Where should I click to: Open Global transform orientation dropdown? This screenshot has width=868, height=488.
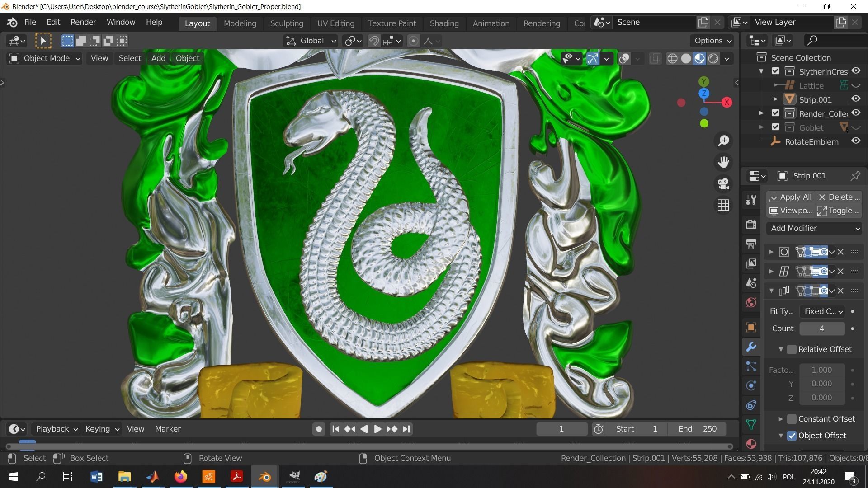(x=311, y=41)
